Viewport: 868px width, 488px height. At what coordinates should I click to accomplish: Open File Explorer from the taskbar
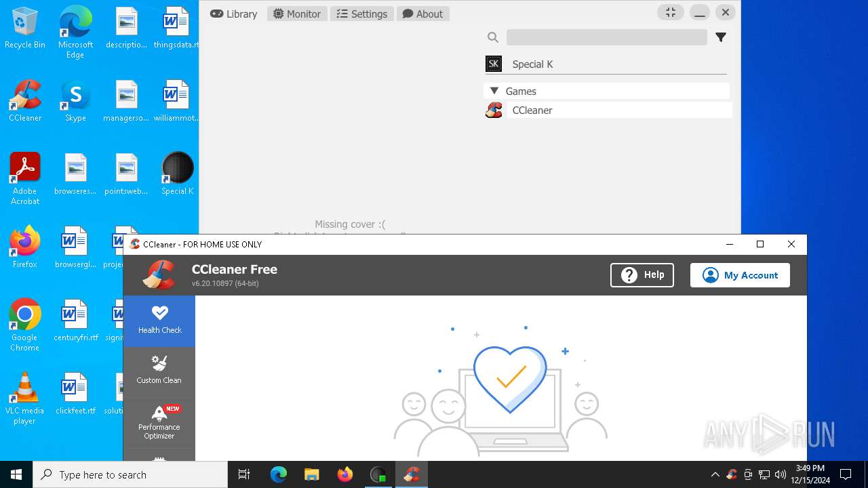pyautogui.click(x=312, y=474)
